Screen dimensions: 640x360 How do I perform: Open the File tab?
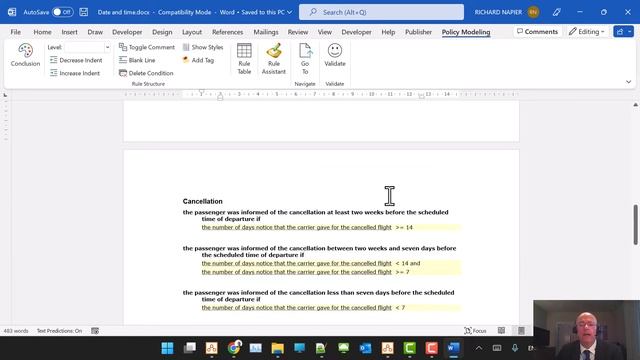pos(16,32)
